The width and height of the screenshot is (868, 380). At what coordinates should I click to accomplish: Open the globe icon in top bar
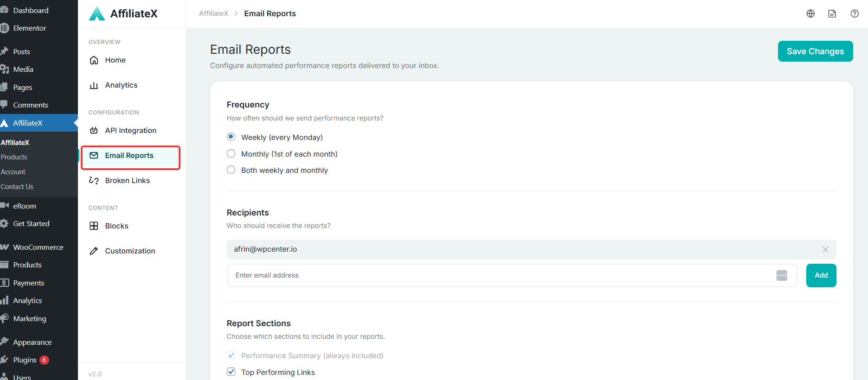pos(810,13)
